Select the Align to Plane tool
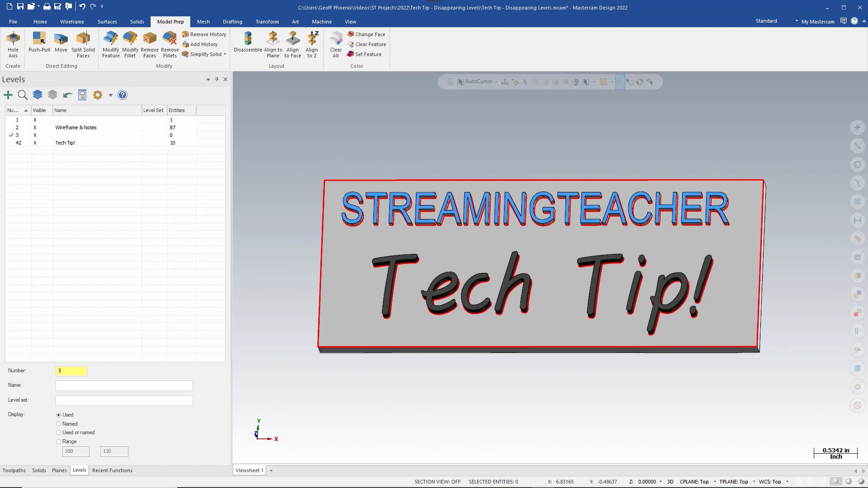The height and width of the screenshot is (488, 868). tap(273, 45)
